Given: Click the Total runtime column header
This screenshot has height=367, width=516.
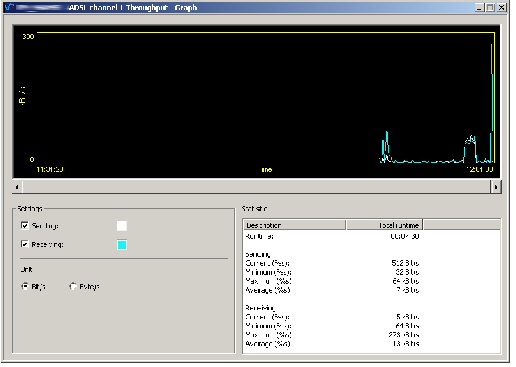Looking at the screenshot, I should tap(385, 225).
